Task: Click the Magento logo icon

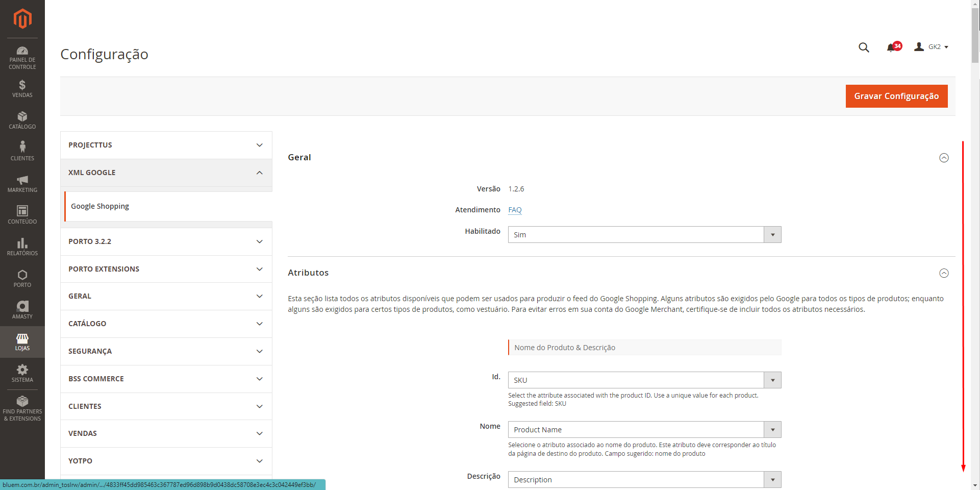Action: point(22,19)
